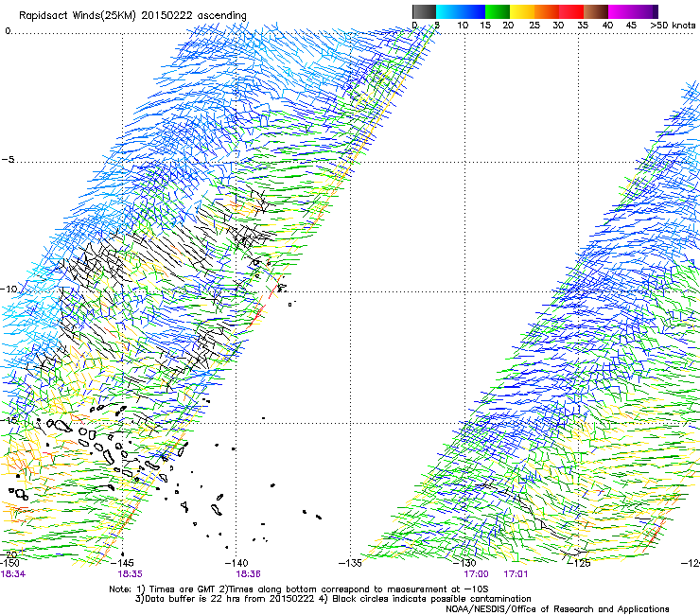This screenshot has height=615, width=700.
Task: Click the "30" legend scale label
Action: coord(558,26)
